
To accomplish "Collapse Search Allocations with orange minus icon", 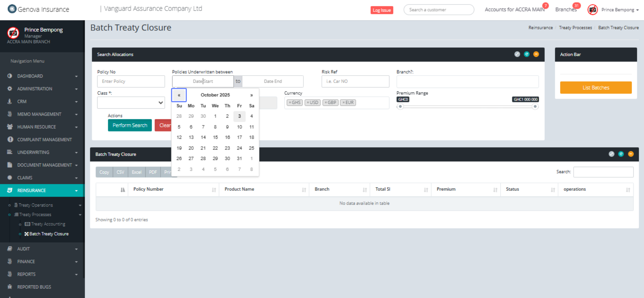I will pos(536,54).
